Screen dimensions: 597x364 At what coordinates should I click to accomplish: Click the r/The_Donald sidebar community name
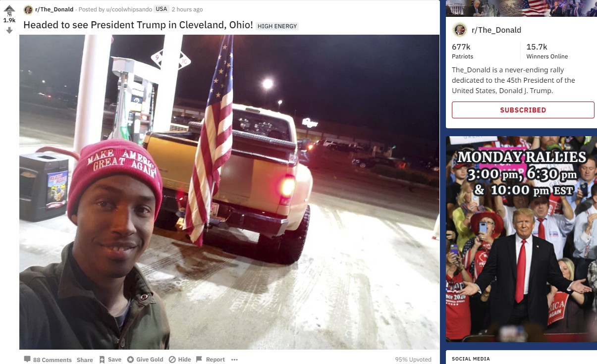(496, 30)
